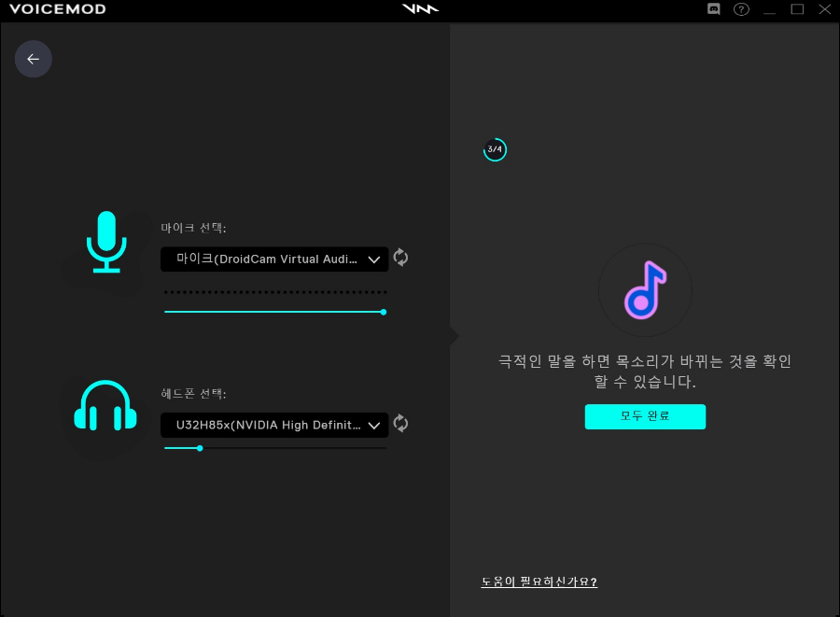Click the 헤드폰 선택: label

coord(194,394)
